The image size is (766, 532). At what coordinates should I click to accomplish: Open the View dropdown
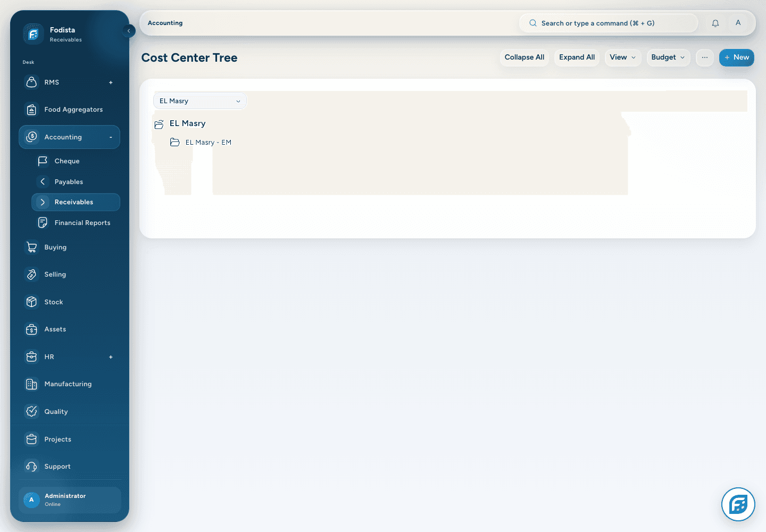[623, 57]
